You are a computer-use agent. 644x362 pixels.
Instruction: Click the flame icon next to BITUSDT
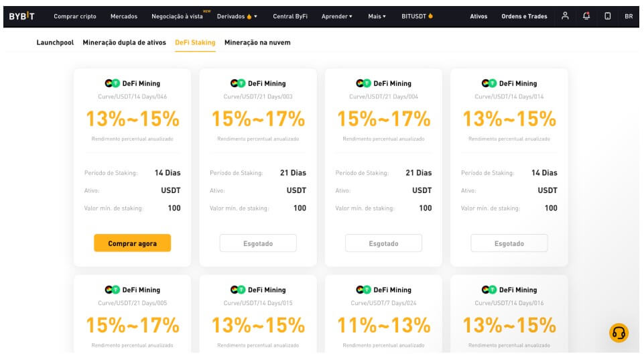pyautogui.click(x=430, y=16)
